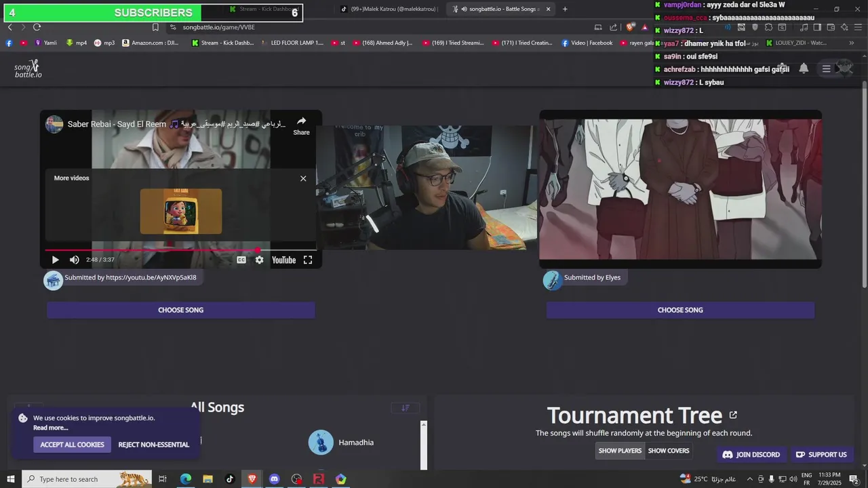Enter fullscreen on the YouTube player
The image size is (868, 488).
click(x=308, y=260)
